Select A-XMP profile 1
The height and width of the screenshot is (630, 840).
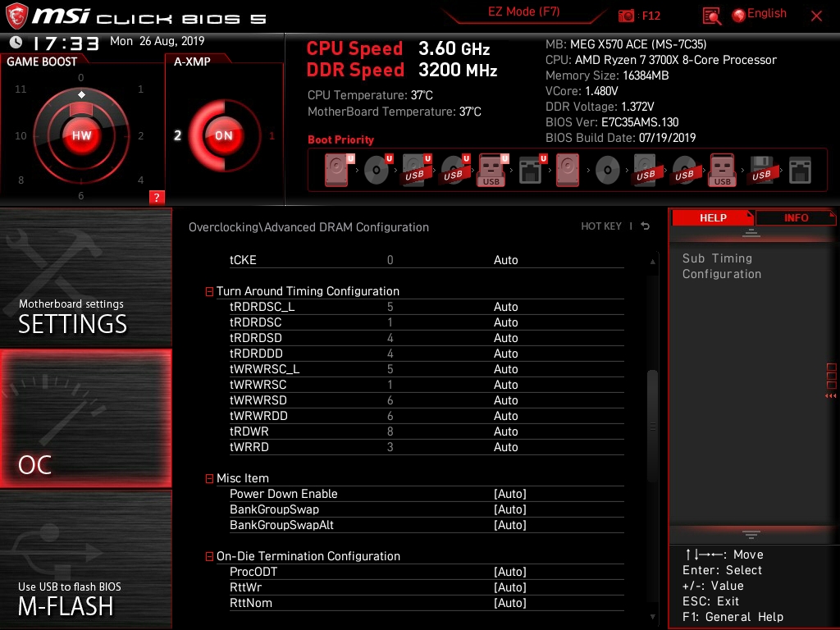click(272, 135)
